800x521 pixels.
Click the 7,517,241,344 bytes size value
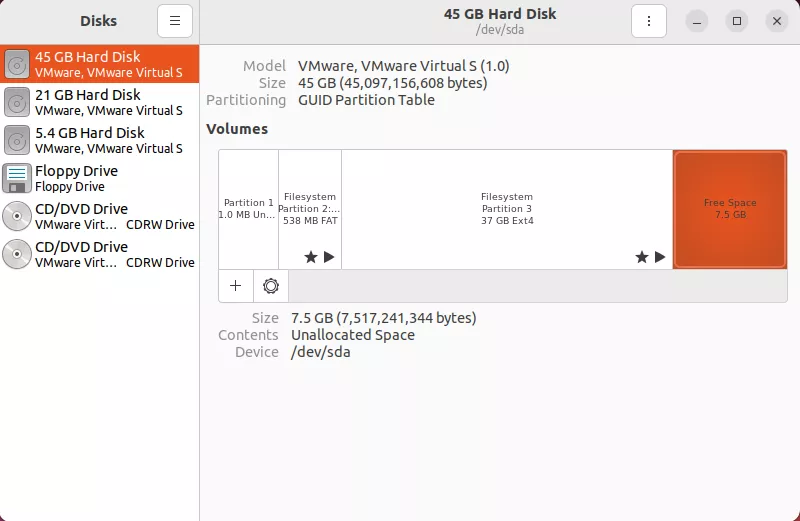pos(384,318)
